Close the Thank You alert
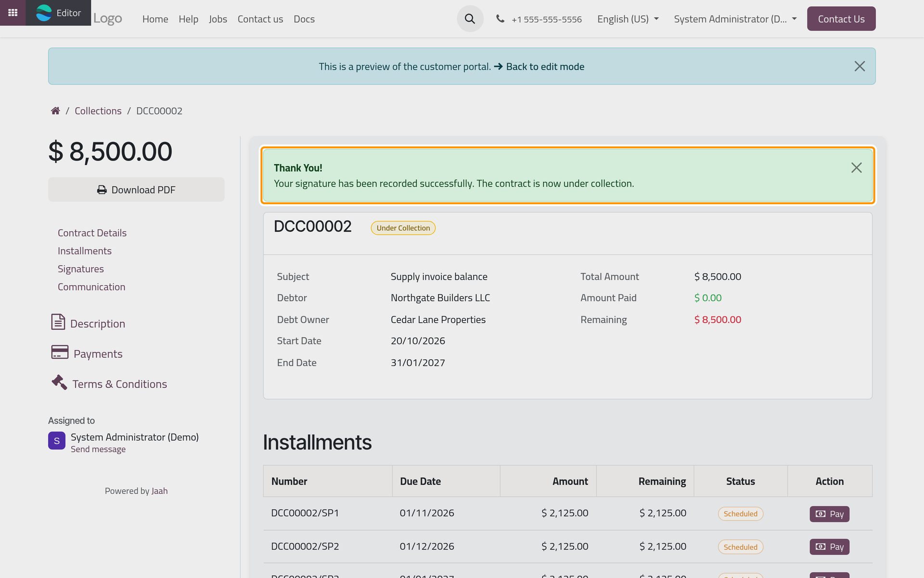Image resolution: width=924 pixels, height=578 pixels. [856, 168]
